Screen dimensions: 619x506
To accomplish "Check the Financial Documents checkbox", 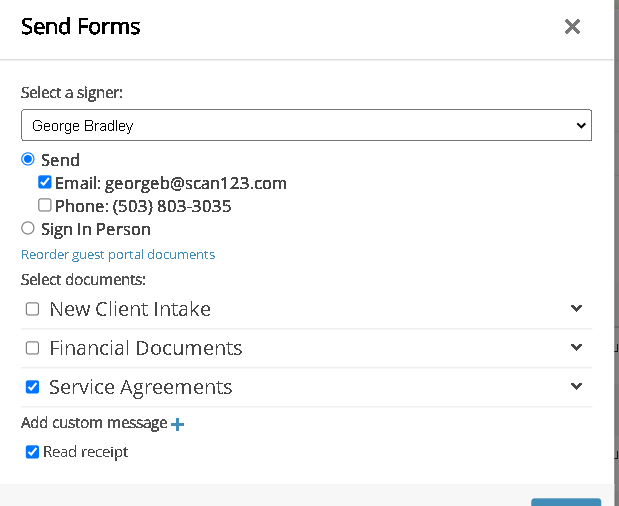I will pos(32,348).
